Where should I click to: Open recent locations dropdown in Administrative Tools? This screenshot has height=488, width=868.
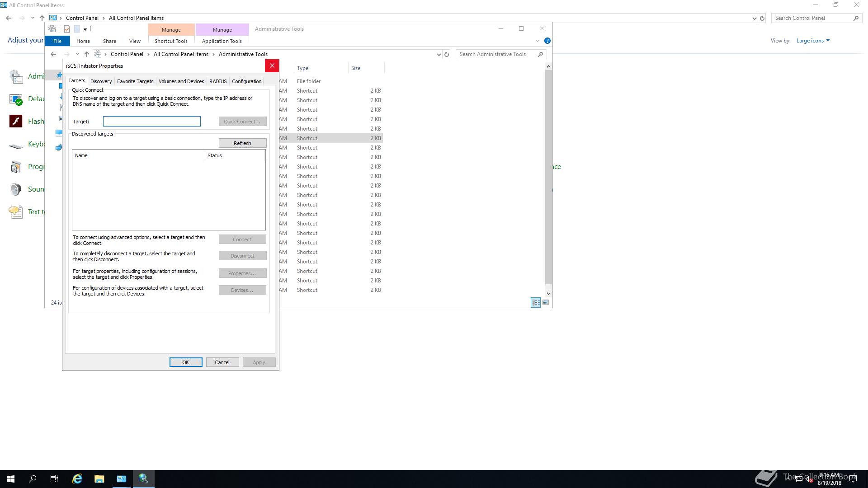pos(77,54)
